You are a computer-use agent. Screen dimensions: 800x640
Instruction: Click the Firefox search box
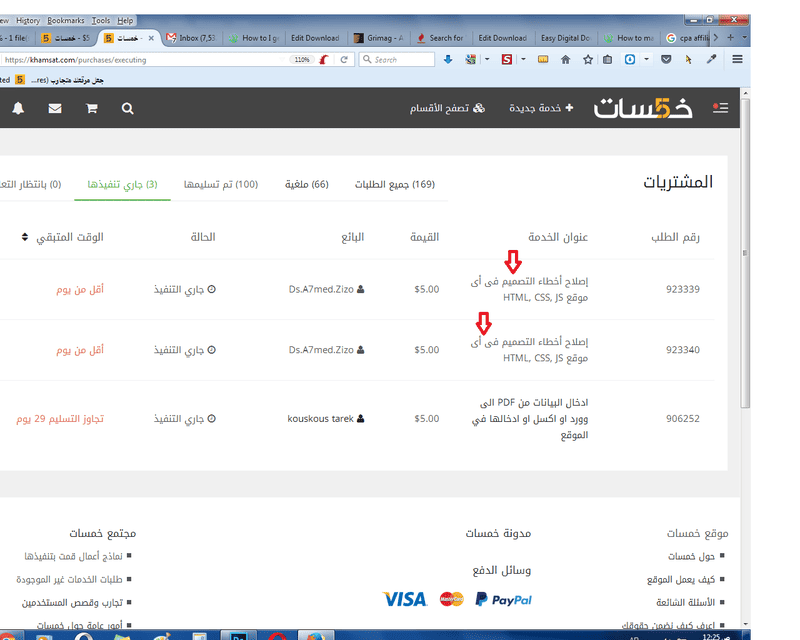point(396,60)
